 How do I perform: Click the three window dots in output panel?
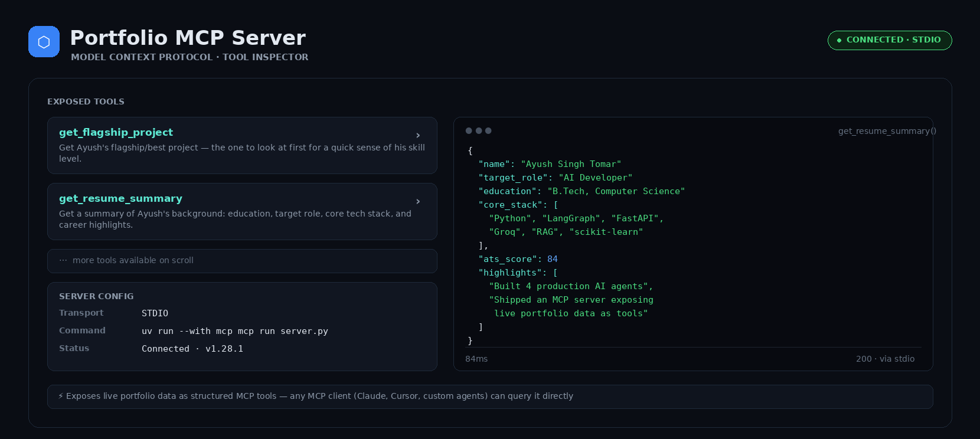click(x=478, y=131)
